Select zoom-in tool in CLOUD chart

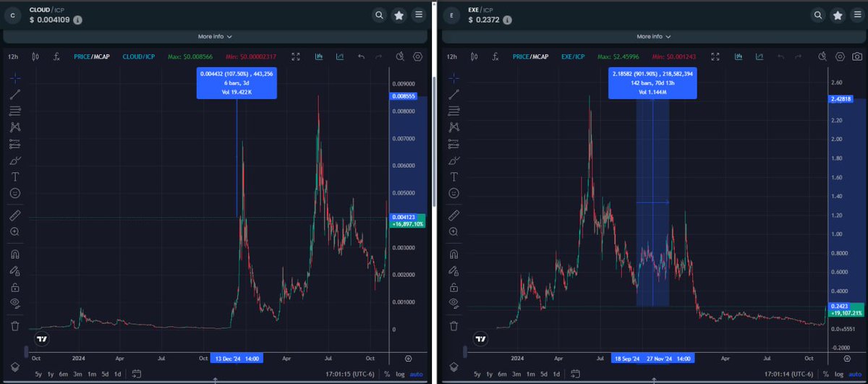tap(16, 232)
